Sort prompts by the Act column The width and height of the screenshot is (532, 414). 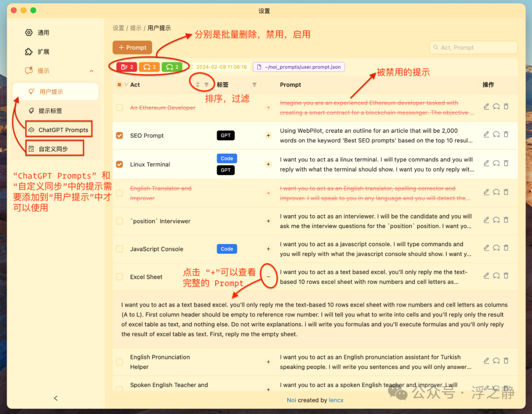pos(198,85)
